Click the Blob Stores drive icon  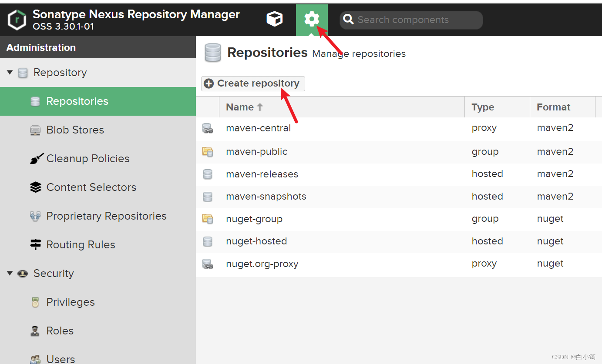(x=35, y=130)
